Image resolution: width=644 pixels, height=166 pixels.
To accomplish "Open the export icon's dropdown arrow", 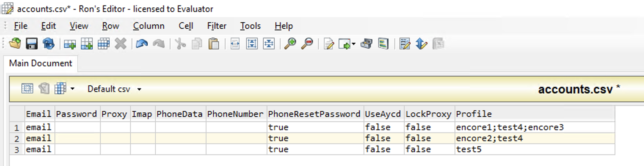I will coord(354,44).
